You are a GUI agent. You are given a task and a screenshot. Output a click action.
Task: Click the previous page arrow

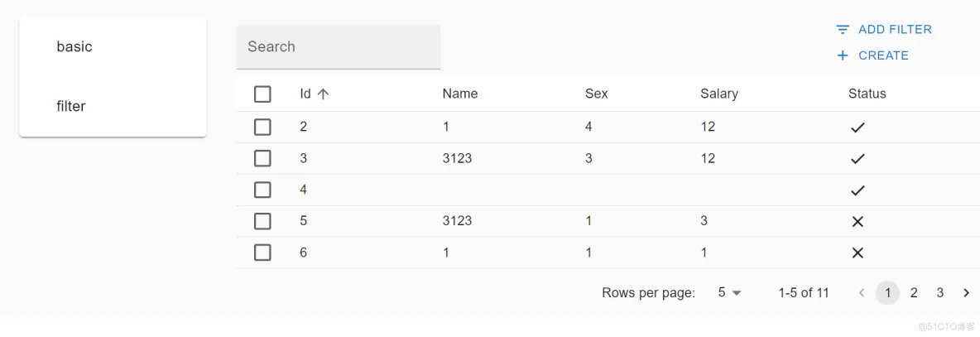pyautogui.click(x=862, y=292)
